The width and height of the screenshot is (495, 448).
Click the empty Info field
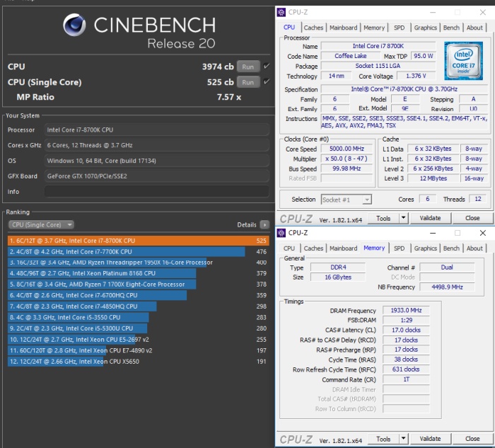(x=156, y=192)
